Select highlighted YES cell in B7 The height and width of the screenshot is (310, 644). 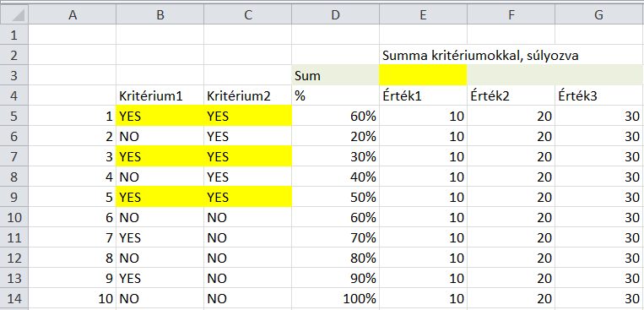[160, 156]
